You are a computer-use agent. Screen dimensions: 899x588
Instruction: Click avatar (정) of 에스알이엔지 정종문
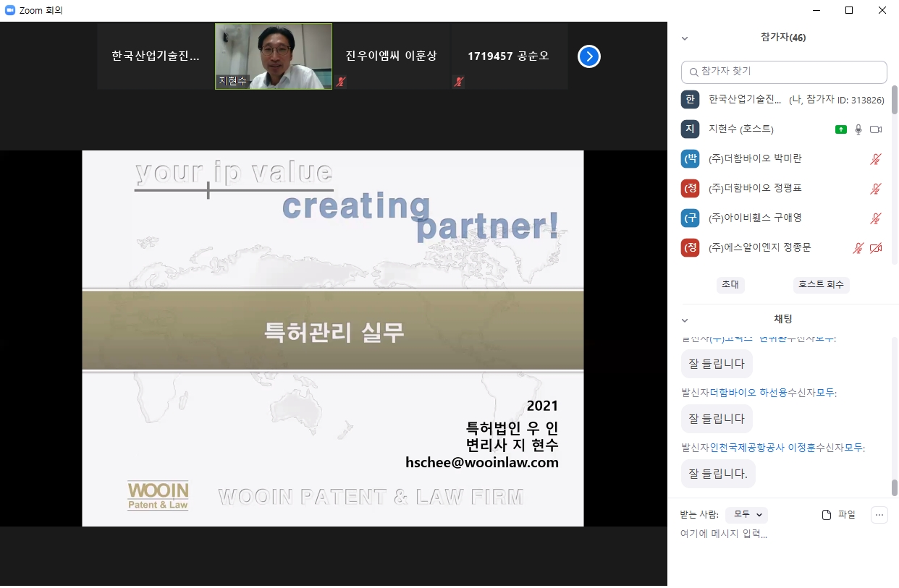click(690, 248)
